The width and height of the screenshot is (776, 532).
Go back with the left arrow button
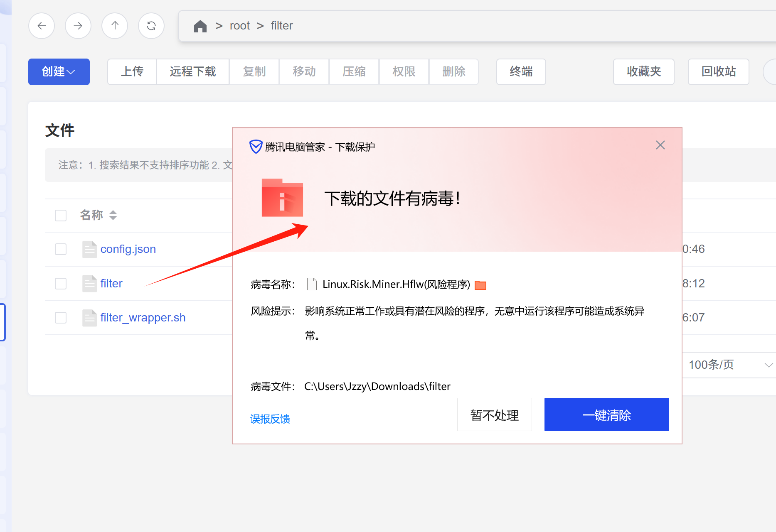tap(42, 26)
